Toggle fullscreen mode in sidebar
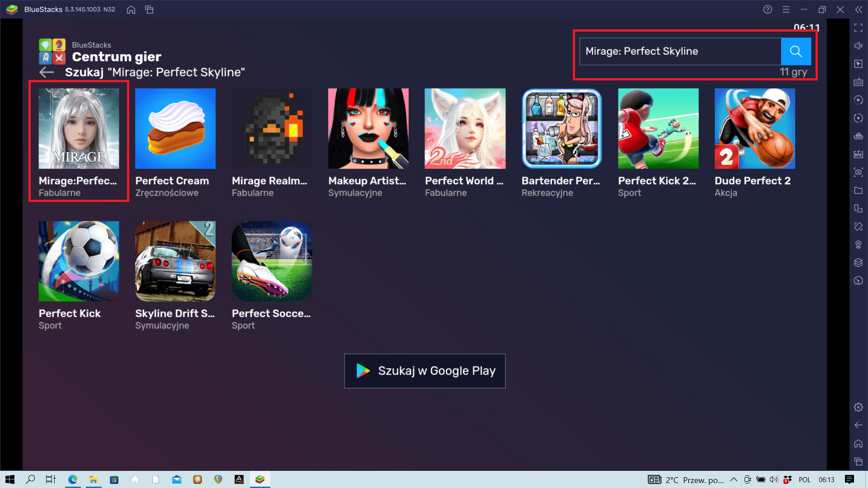Image resolution: width=868 pixels, height=488 pixels. 859,28
